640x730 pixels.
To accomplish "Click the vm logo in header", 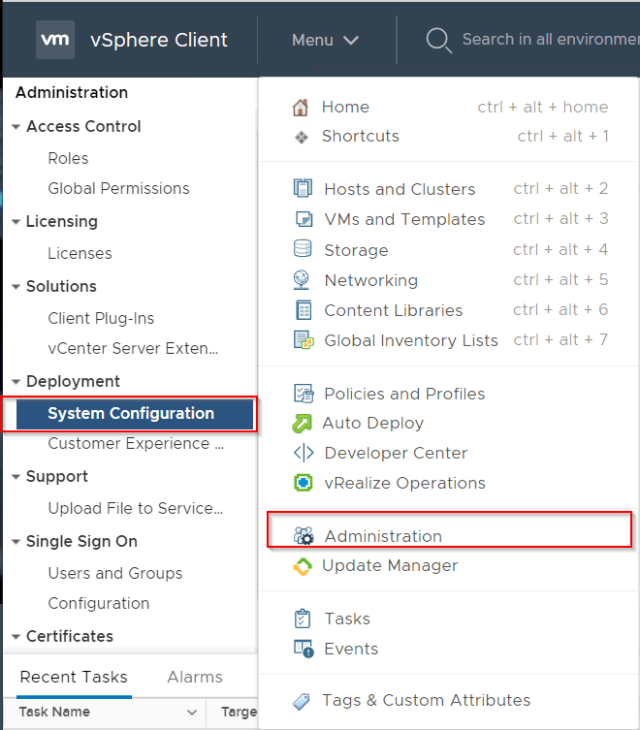I will click(55, 40).
